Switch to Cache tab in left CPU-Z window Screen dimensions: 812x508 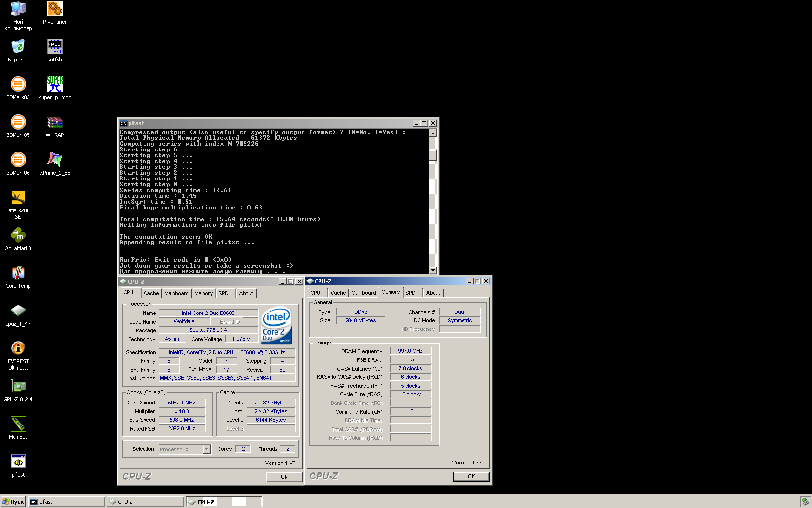click(x=151, y=293)
